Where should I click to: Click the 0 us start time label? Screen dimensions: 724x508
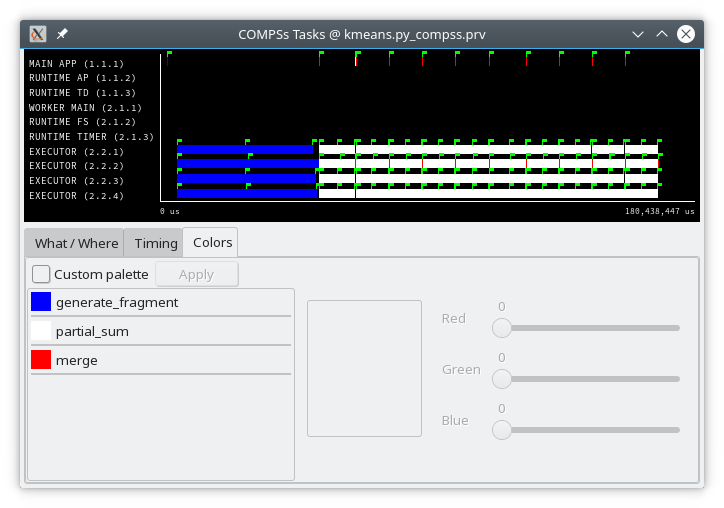[x=169, y=211]
